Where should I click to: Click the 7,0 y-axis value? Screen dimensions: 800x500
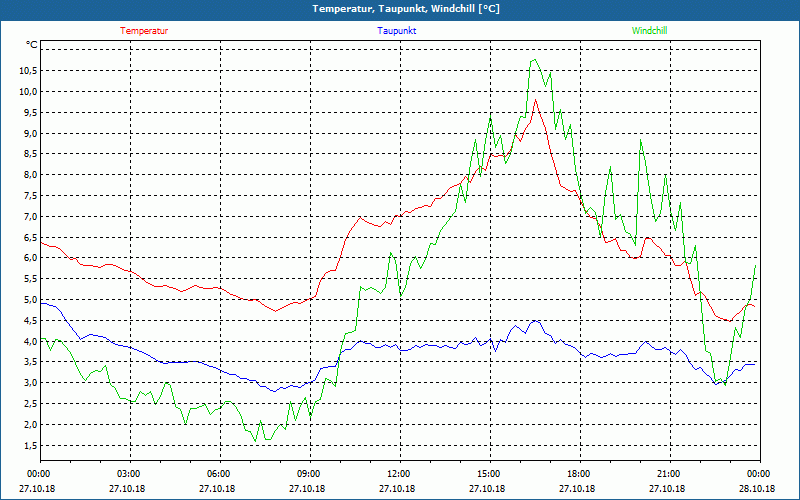click(x=30, y=217)
